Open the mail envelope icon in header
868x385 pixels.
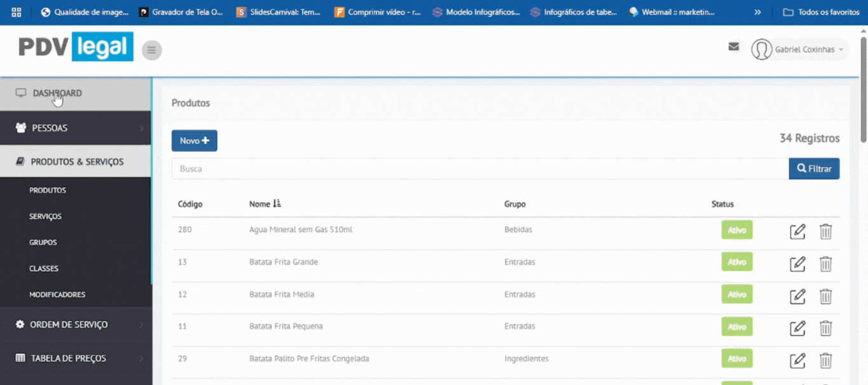[x=733, y=46]
